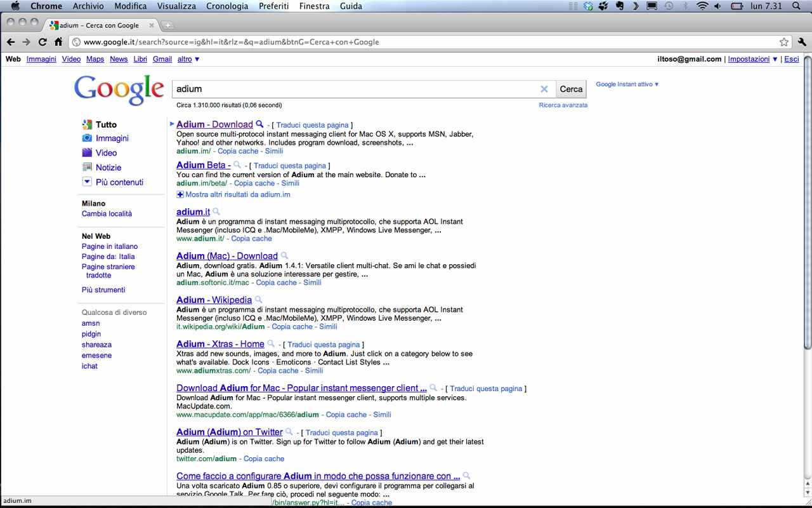
Task: Open the Cronologia menu
Action: tap(227, 6)
